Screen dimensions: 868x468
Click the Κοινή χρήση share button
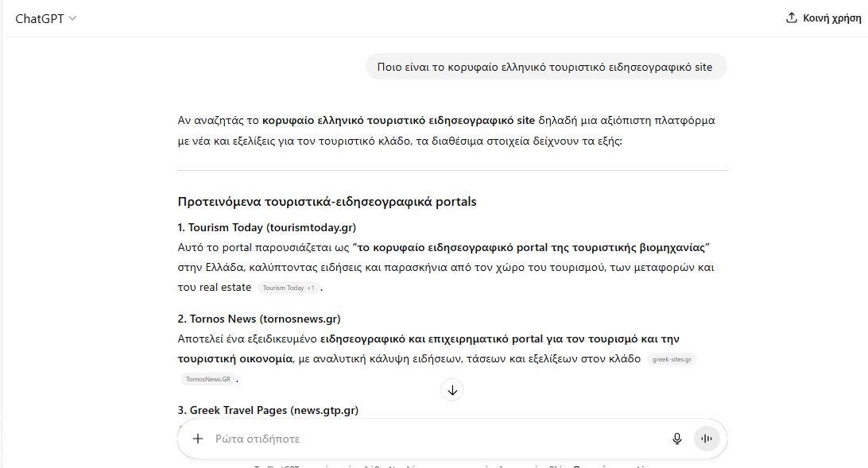(823, 18)
